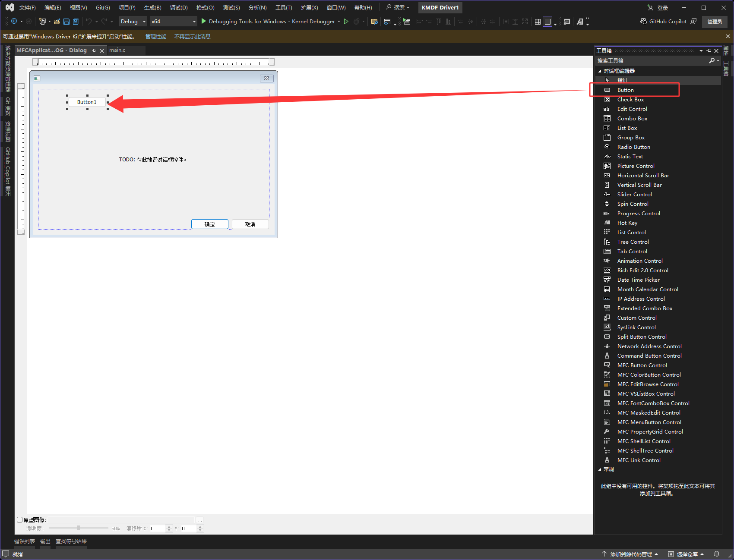Image resolution: width=734 pixels, height=560 pixels.
Task: Increase the X offset stepper
Action: [x=169, y=526]
